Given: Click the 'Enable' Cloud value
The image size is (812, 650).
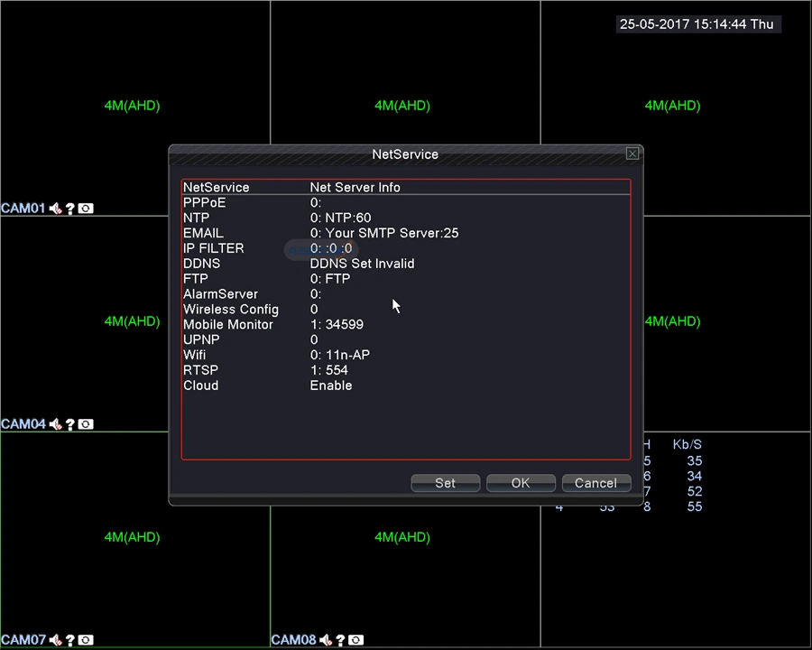Looking at the screenshot, I should (x=331, y=385).
